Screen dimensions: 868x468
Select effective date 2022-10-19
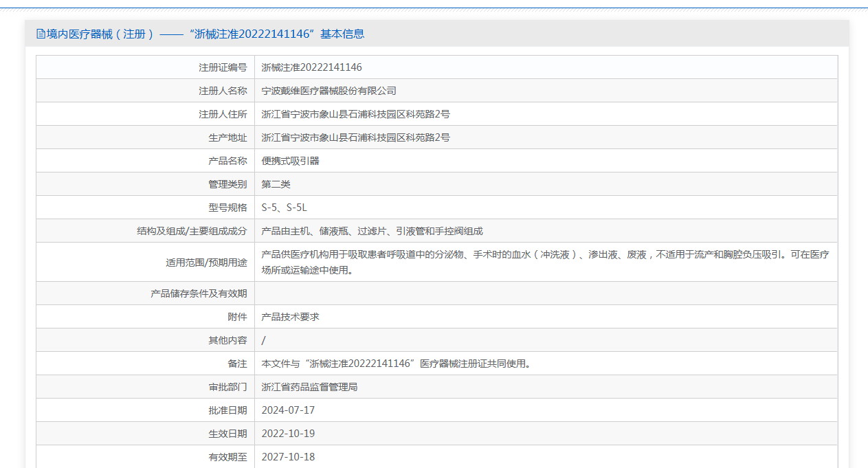tap(289, 434)
